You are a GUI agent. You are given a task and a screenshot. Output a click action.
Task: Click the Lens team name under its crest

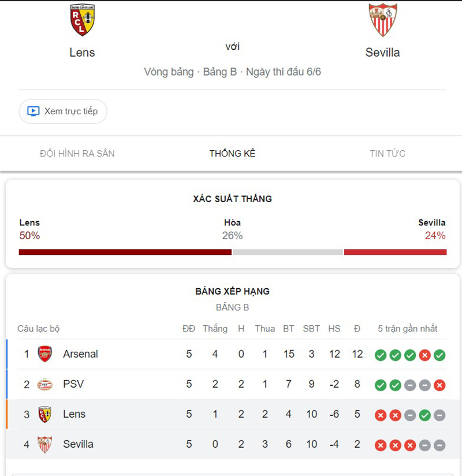tap(82, 52)
